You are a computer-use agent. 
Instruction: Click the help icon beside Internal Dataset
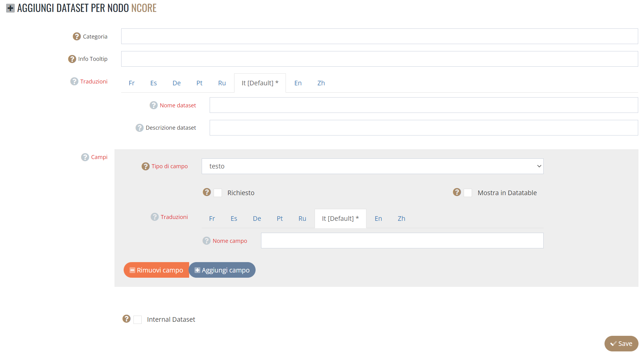coord(126,319)
